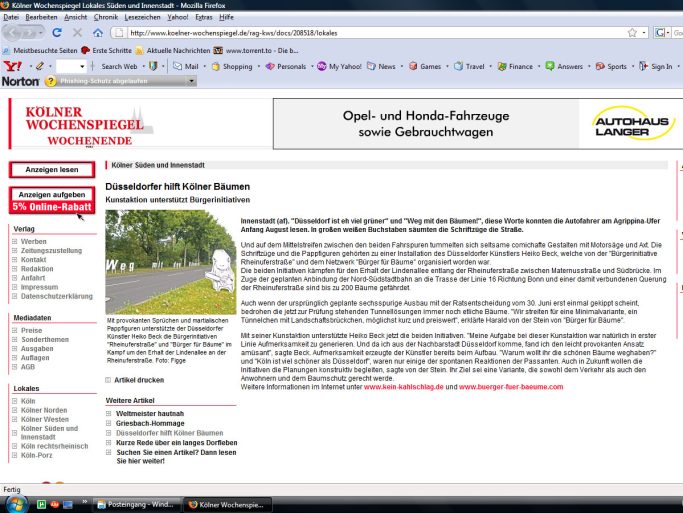Open Yahoo Mail from the toolbar
The width and height of the screenshot is (683, 513).
[185, 66]
